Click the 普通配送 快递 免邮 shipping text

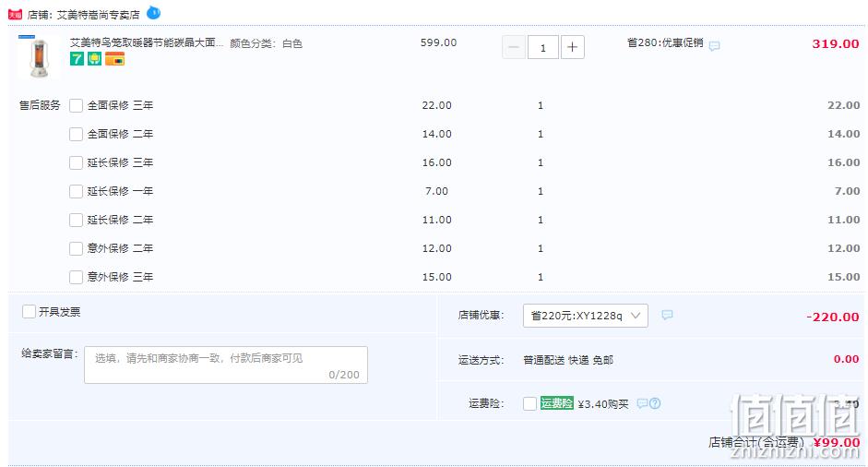[x=568, y=360]
